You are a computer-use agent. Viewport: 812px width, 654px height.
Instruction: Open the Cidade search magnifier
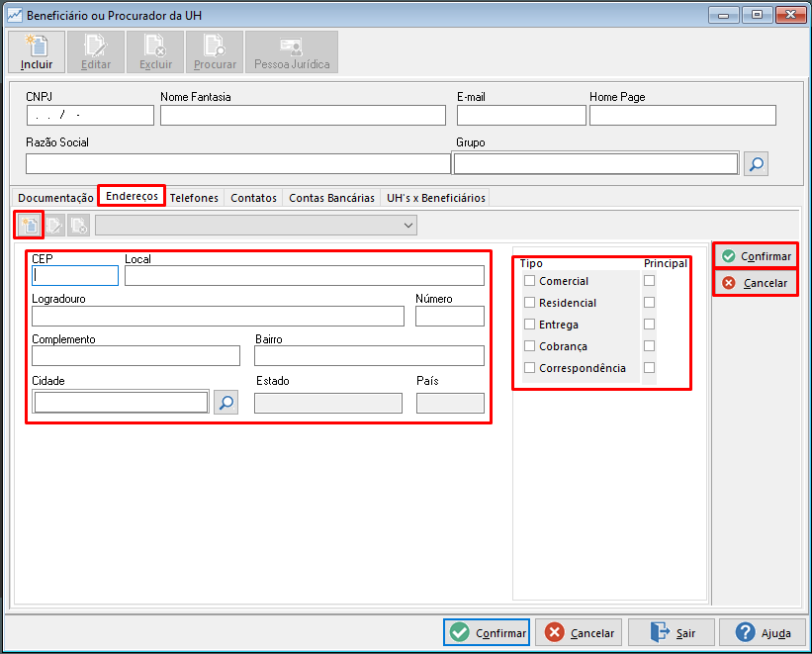point(226,402)
